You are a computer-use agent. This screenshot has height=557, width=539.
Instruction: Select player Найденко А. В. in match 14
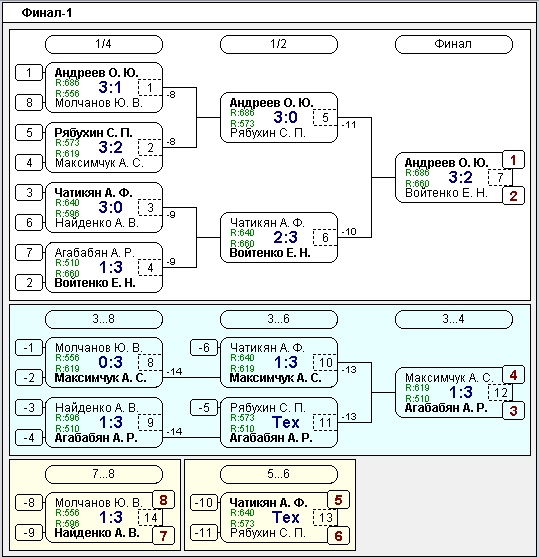(x=97, y=533)
